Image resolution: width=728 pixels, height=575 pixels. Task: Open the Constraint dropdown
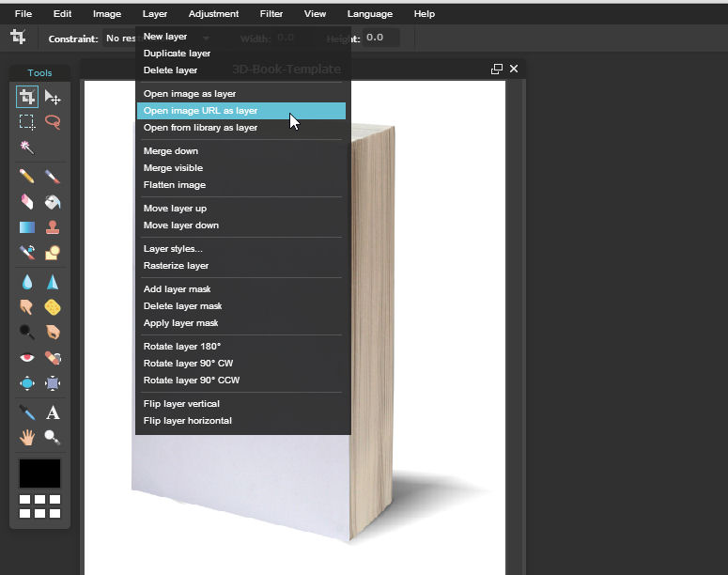158,39
